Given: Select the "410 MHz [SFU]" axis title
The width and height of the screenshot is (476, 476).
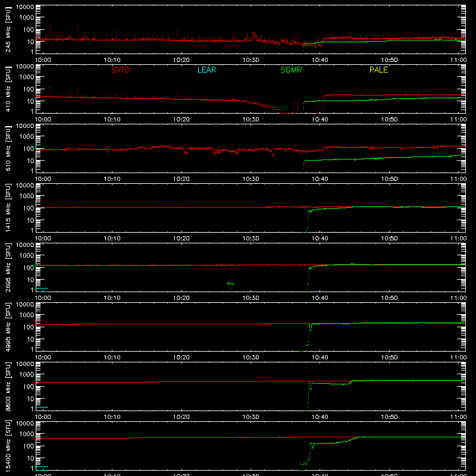Looking at the screenshot, I should coord(8,89).
